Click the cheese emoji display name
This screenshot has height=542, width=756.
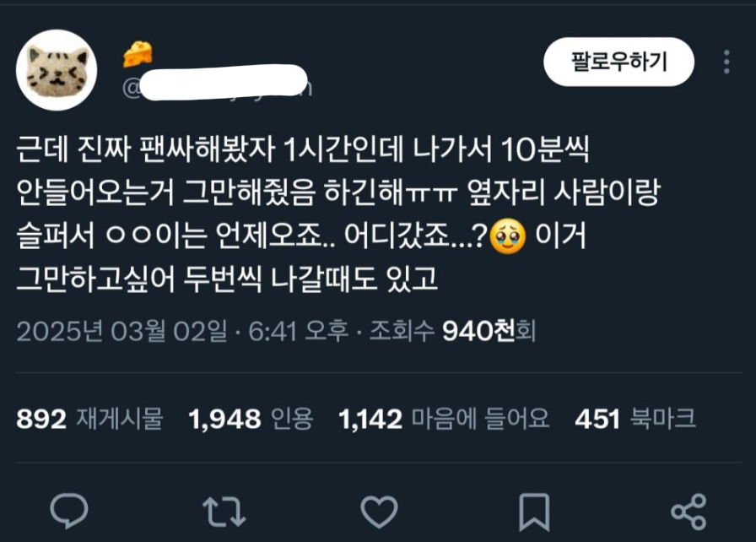(138, 53)
